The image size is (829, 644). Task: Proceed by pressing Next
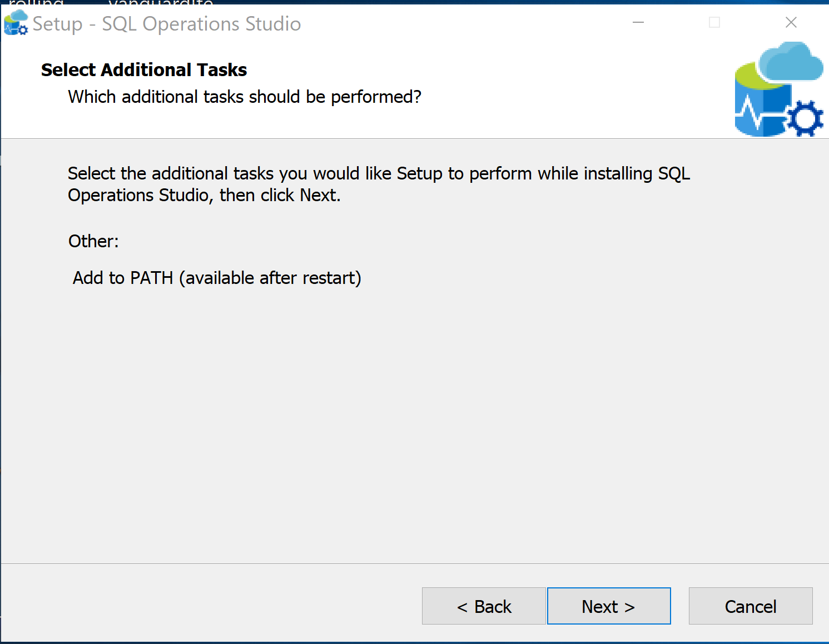(609, 606)
